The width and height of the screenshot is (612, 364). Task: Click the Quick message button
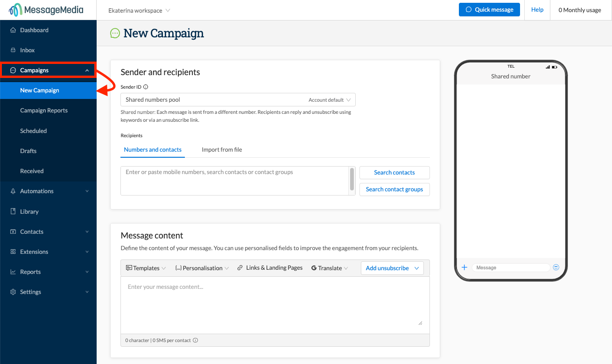coord(489,10)
